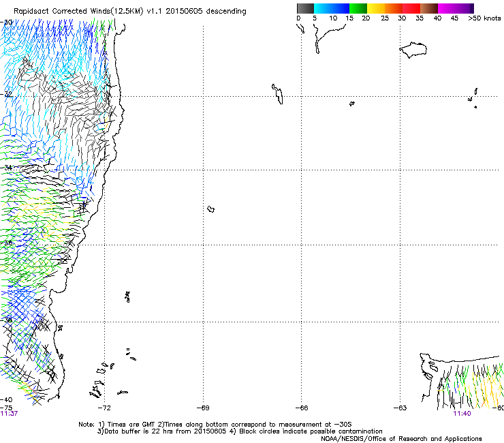The height and width of the screenshot is (443, 504).
Task: Click the '-40' latitude axis label
Action: (x=6, y=399)
